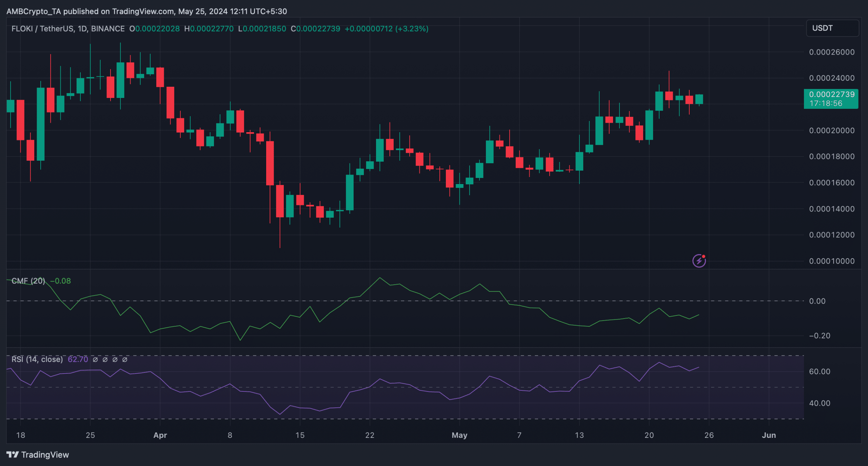Click the RSI value 62.70
Image resolution: width=868 pixels, height=466 pixels.
click(78, 359)
